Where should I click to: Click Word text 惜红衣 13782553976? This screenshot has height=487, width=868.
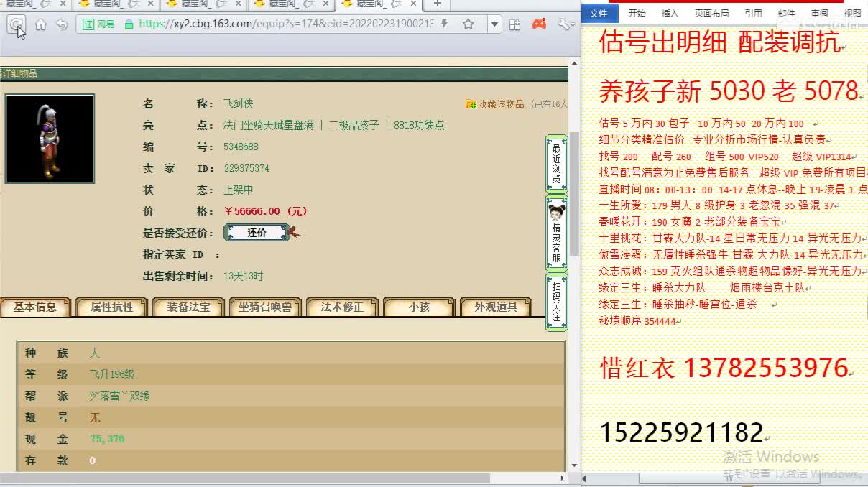(724, 368)
